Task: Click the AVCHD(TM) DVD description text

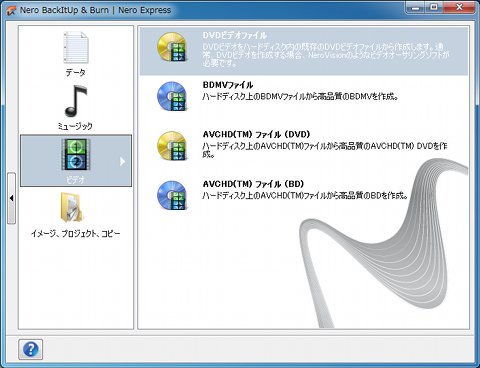Action: (x=325, y=150)
